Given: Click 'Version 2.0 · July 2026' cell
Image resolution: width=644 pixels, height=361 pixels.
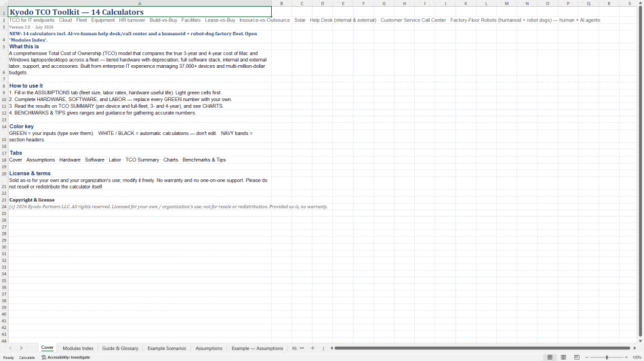Looking at the screenshot, I should tap(140, 26).
